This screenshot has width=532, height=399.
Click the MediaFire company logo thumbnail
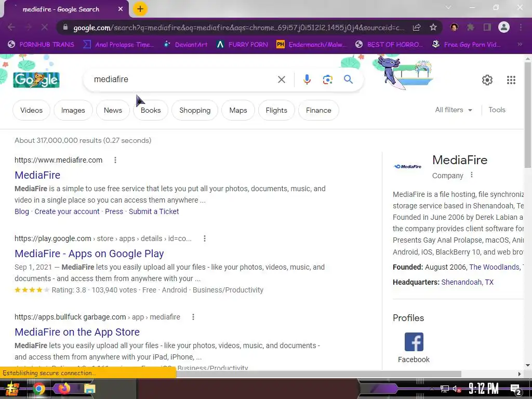(408, 167)
